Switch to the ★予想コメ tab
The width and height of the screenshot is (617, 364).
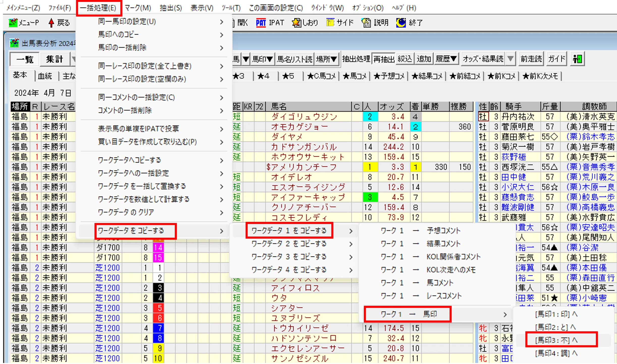tap(389, 76)
